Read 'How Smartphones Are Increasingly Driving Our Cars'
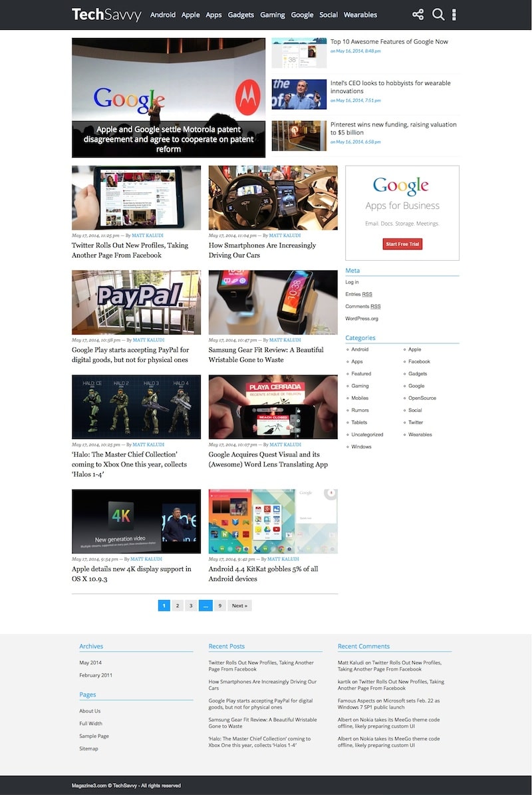532x795 pixels. pyautogui.click(x=262, y=250)
